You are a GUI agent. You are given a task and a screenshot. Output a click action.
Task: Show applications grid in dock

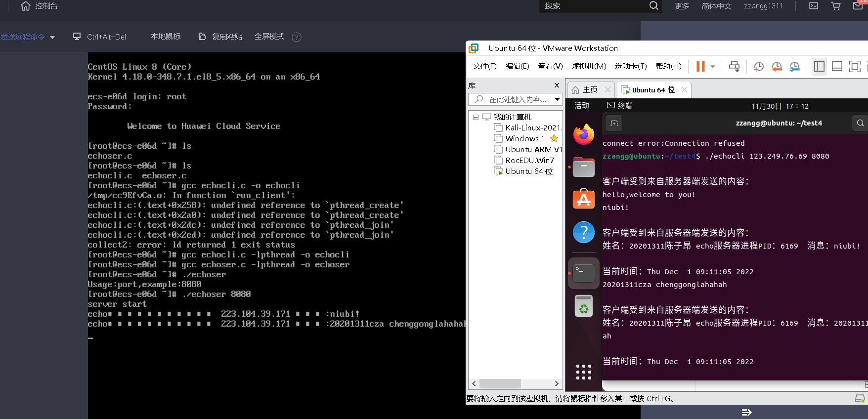[x=584, y=372]
